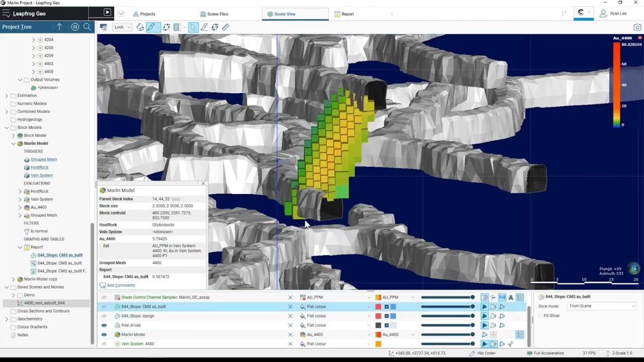The width and height of the screenshot is (644, 362).
Task: Open the Slice mode dropdown
Action: [602, 306]
